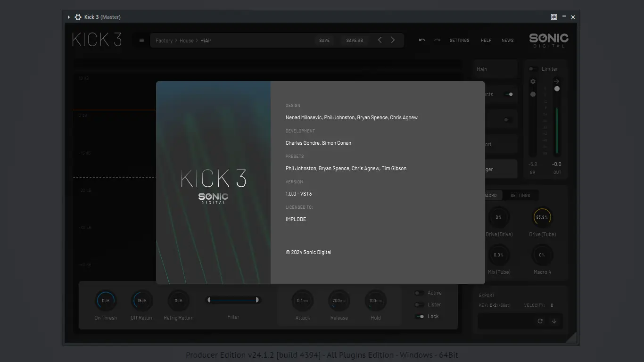Click the On Thresh knob

point(106,301)
